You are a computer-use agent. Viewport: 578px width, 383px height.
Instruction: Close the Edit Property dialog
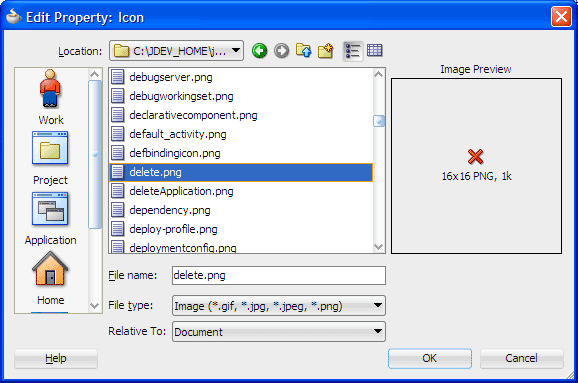click(x=561, y=17)
